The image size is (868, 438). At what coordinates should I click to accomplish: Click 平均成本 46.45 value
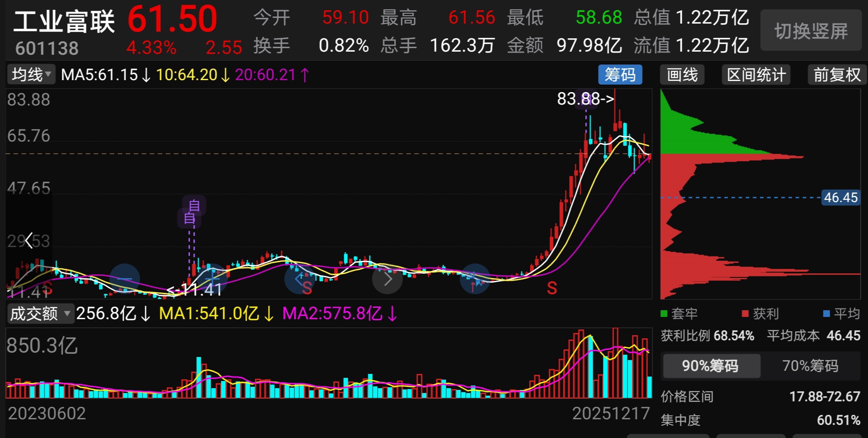pyautogui.click(x=844, y=336)
